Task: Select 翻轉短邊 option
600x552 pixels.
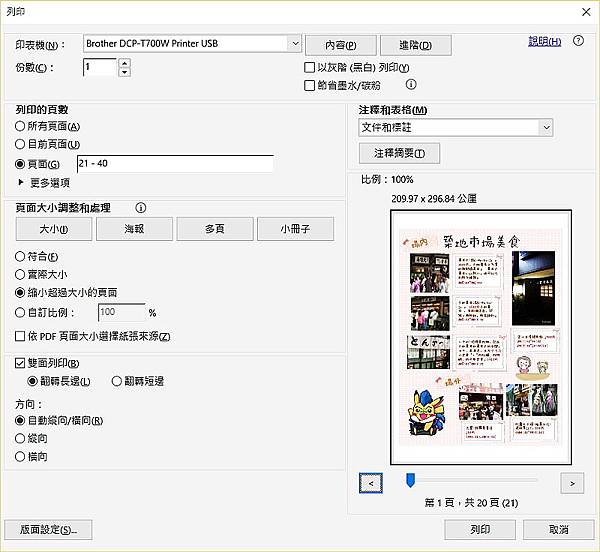Action: [117, 381]
